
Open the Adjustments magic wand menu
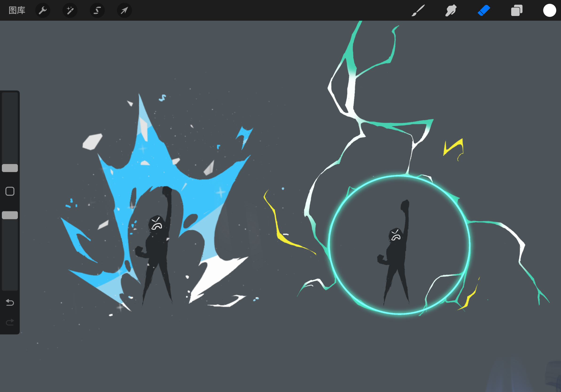pos(70,10)
